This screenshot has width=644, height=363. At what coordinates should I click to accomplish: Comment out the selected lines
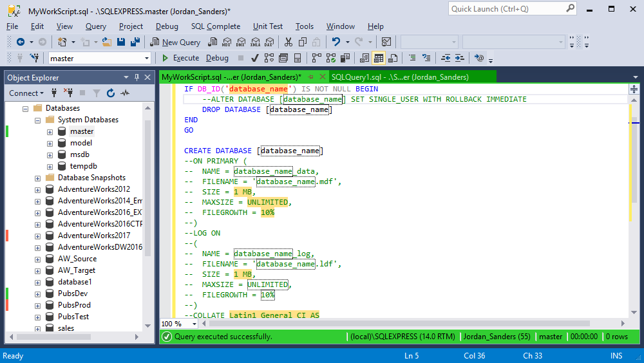pos(412,58)
